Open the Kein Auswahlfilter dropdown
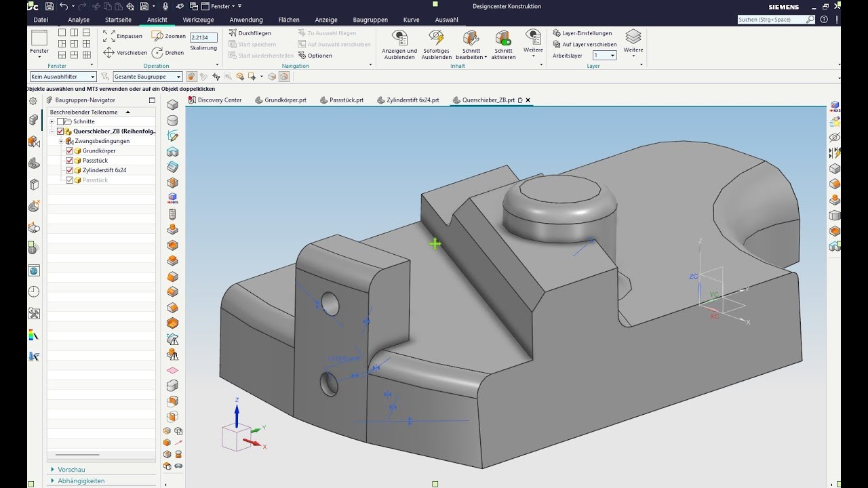Viewport: 868px width, 488px height. (x=63, y=77)
